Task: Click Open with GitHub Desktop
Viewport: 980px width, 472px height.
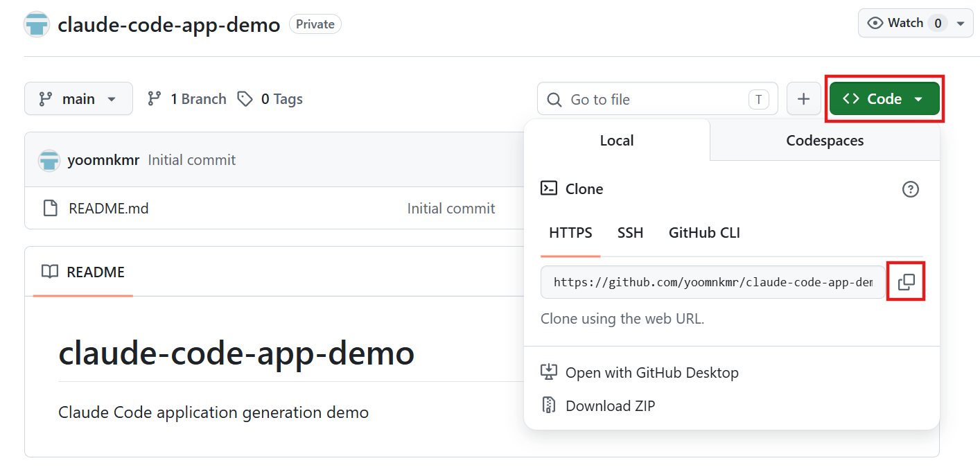Action: click(x=640, y=373)
